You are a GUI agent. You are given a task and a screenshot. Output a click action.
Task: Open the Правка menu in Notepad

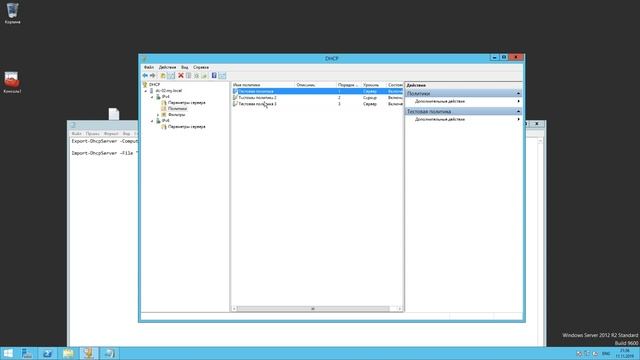tap(93, 133)
